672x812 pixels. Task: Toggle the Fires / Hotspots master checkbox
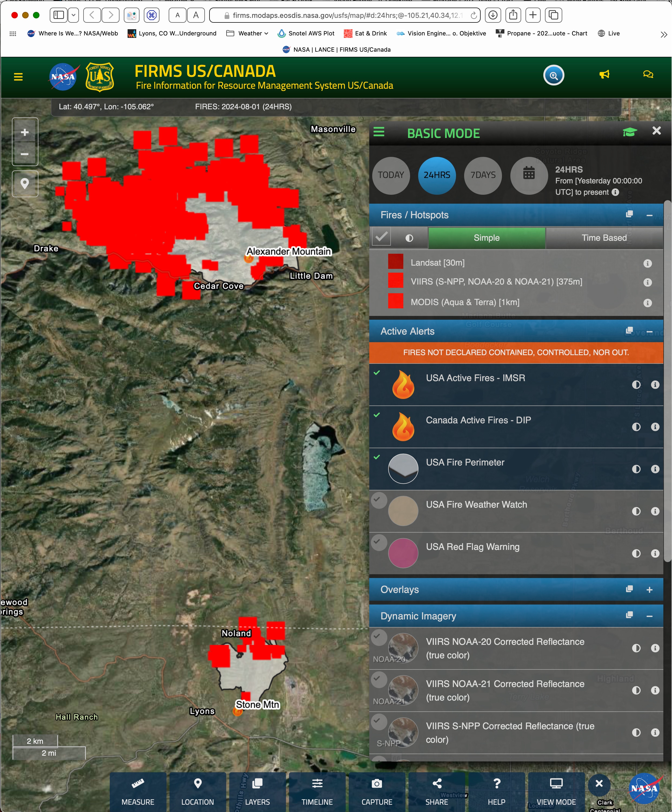pyautogui.click(x=381, y=237)
